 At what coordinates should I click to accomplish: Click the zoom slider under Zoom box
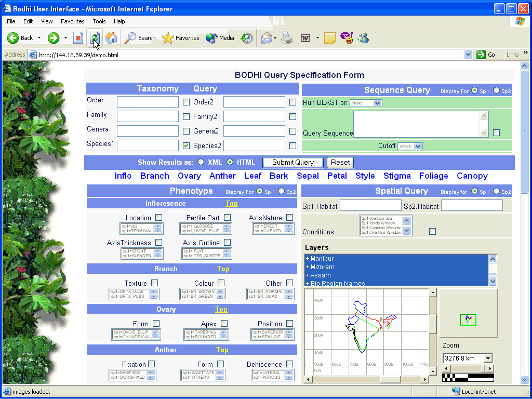click(468, 368)
